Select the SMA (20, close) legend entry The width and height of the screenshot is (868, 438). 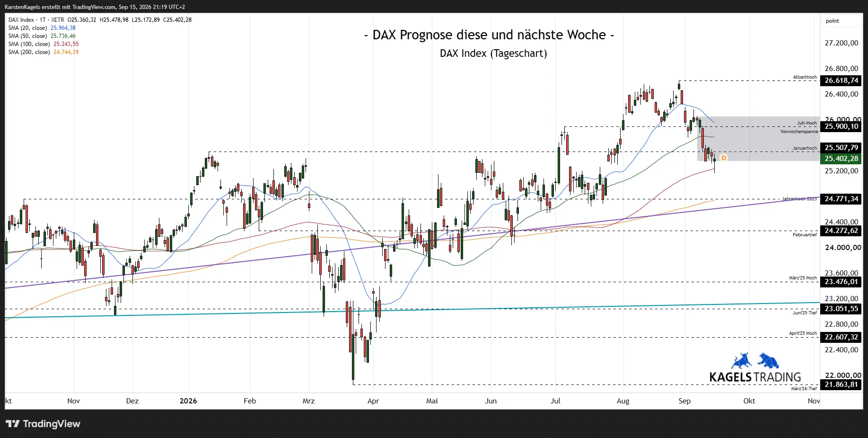coord(42,28)
